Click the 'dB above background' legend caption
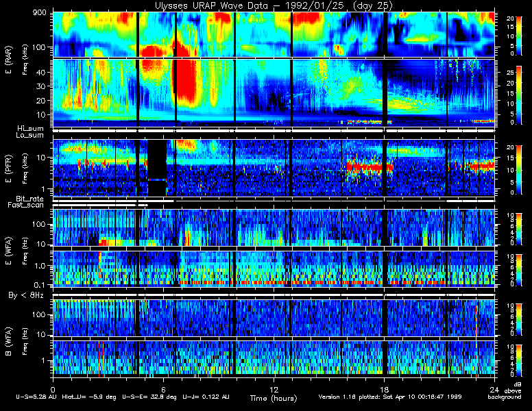The image size is (532, 411). click(x=506, y=391)
